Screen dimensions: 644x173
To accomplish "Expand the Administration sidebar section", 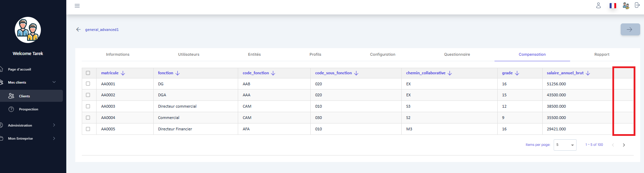I will coord(54,125).
